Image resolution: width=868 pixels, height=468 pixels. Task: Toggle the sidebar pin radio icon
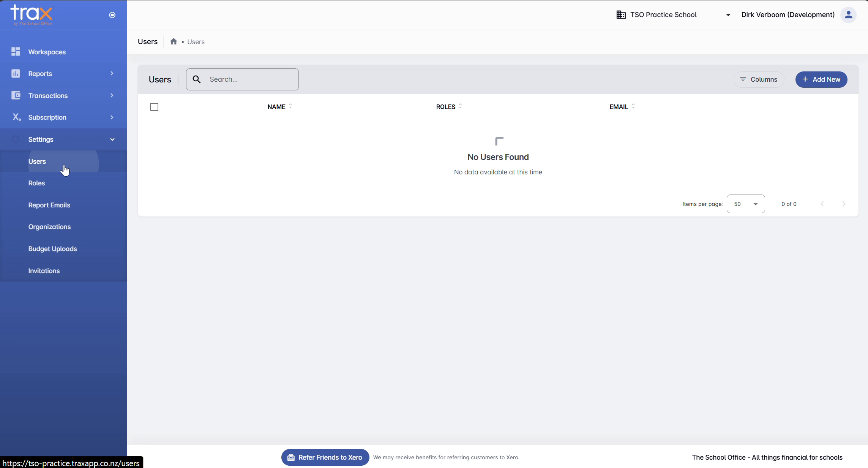[x=112, y=15]
